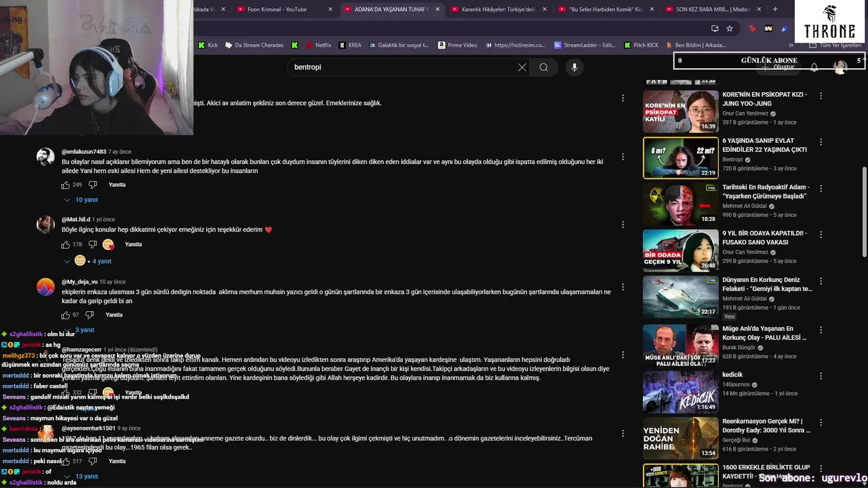Close the Foon Kriminal - YouTube tab
Viewport: 868px width, 488px height.
[330, 9]
